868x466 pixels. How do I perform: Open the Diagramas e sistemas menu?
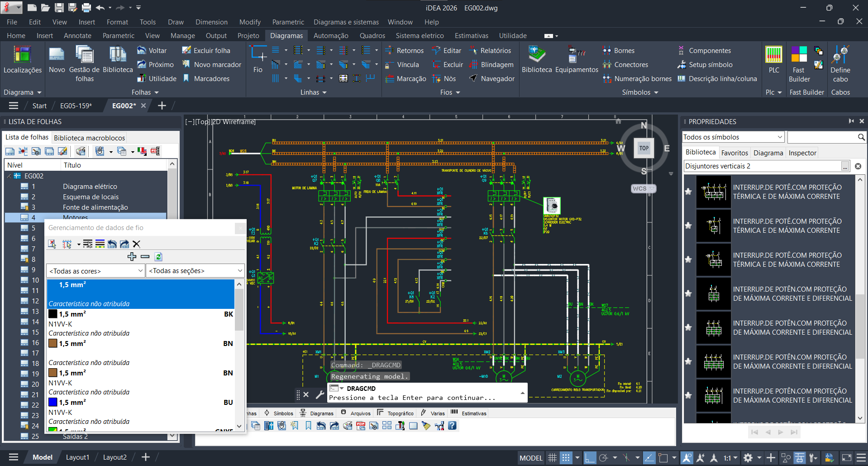click(x=346, y=22)
